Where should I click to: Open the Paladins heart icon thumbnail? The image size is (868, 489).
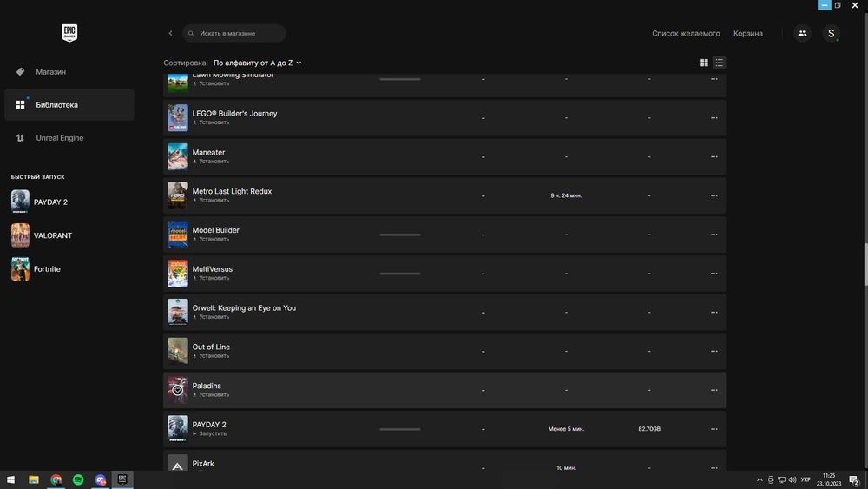pyautogui.click(x=178, y=390)
